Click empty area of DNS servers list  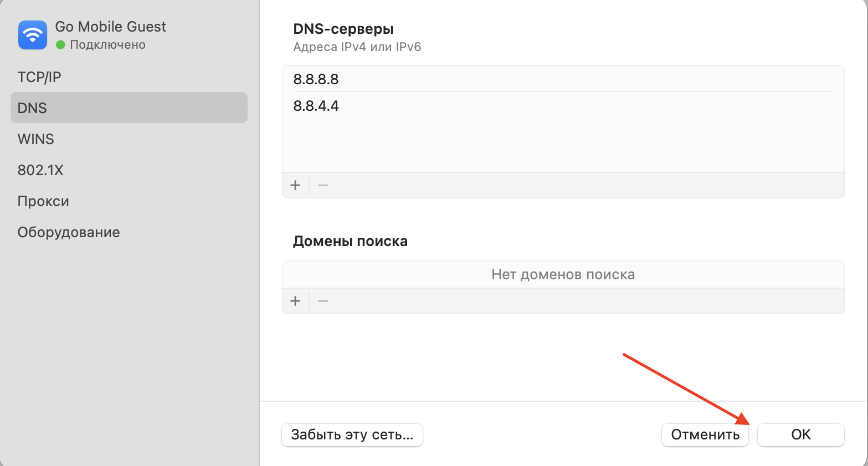[563, 145]
